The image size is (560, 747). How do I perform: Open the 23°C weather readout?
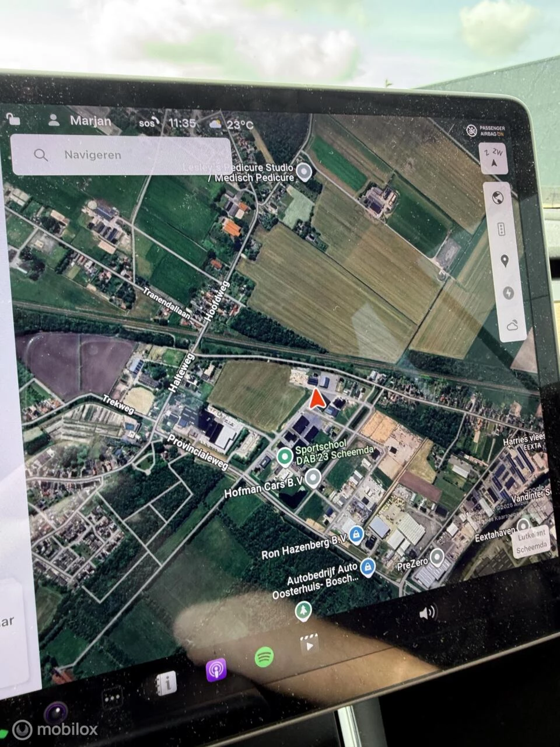tap(232, 124)
